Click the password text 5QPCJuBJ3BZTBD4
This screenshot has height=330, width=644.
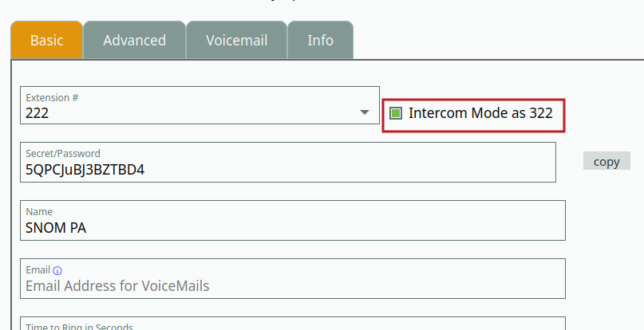coord(85,170)
